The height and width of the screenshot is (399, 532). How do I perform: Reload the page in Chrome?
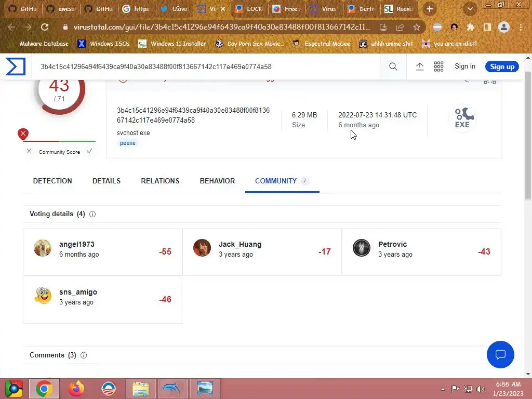(x=45, y=27)
